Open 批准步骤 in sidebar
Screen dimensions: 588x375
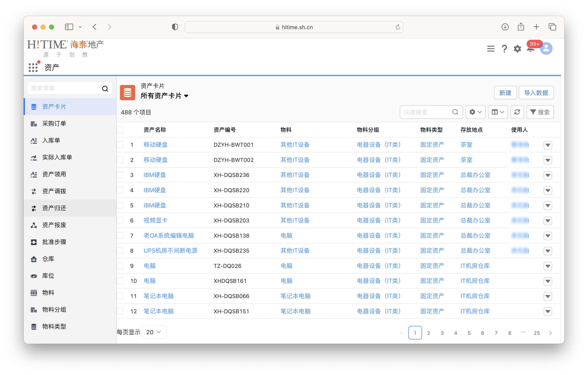pyautogui.click(x=70, y=242)
